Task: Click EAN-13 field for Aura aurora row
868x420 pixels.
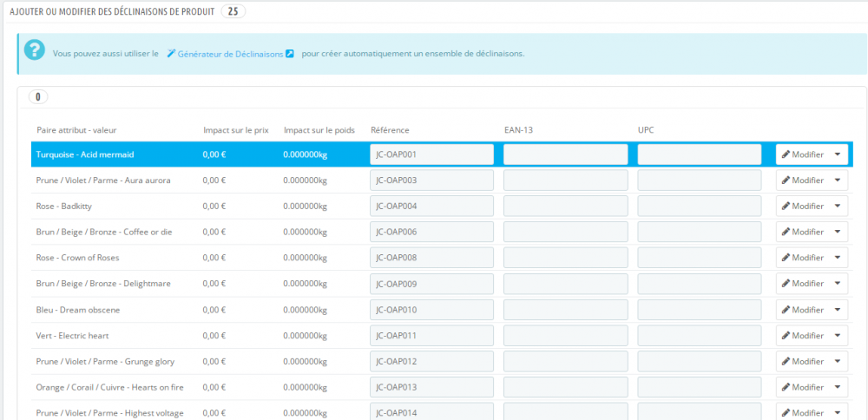Action: (565, 180)
